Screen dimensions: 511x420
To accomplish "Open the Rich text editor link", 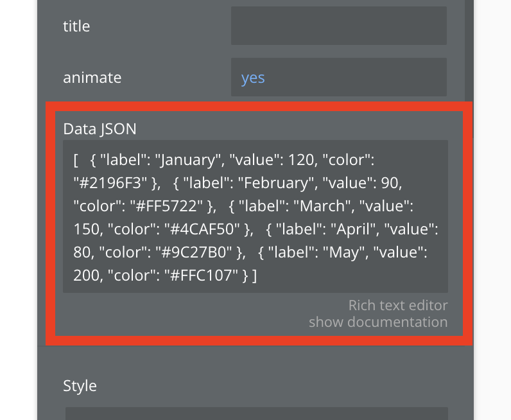I will 397,305.
